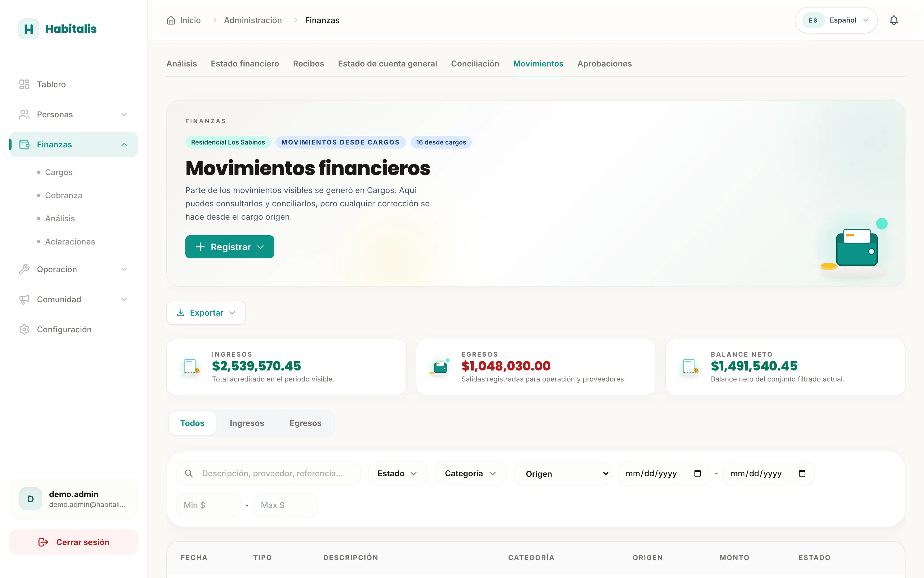Click the Finanzas wallet icon in sidebar

click(24, 144)
